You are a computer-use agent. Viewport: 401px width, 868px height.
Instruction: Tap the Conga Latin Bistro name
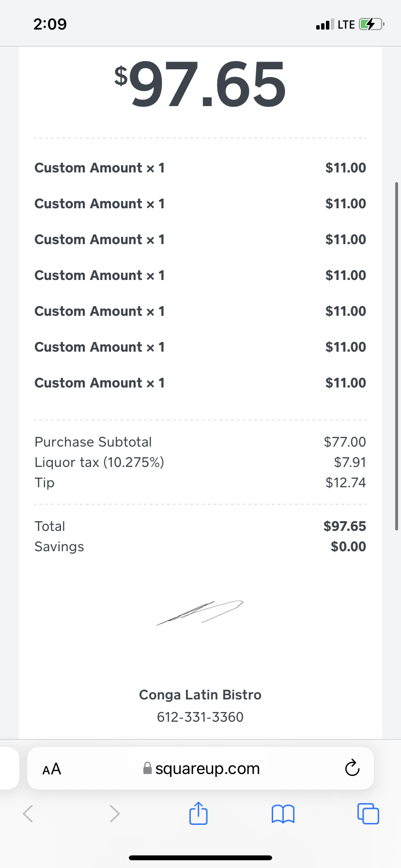point(200,695)
